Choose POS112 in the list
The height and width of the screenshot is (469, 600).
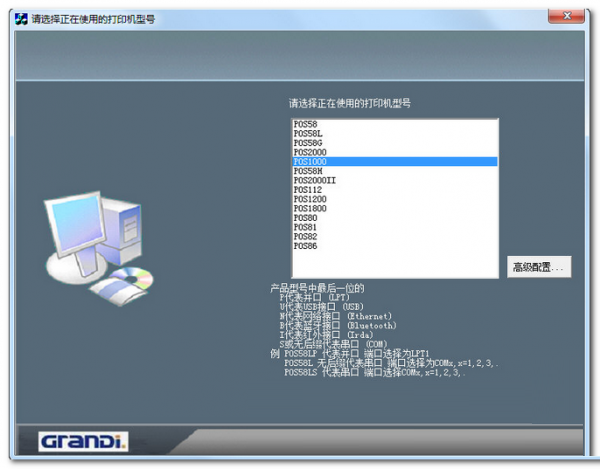(308, 189)
